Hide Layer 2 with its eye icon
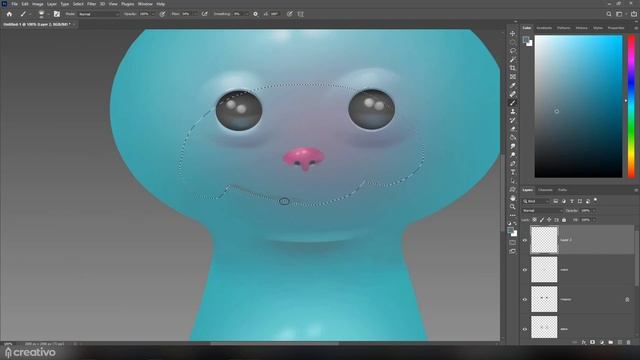640x360 pixels. (x=525, y=240)
